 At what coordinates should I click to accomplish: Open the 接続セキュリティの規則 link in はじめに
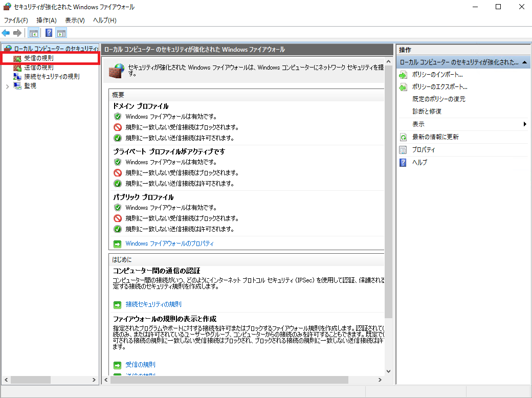point(153,304)
